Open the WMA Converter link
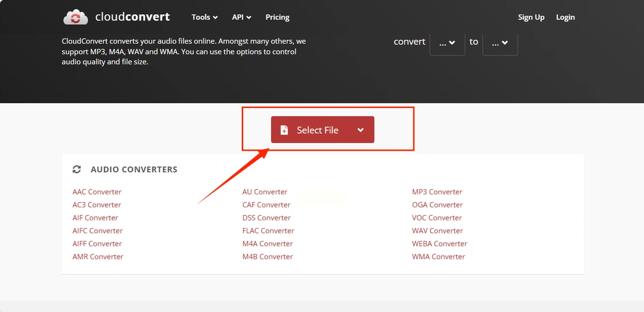 (439, 257)
